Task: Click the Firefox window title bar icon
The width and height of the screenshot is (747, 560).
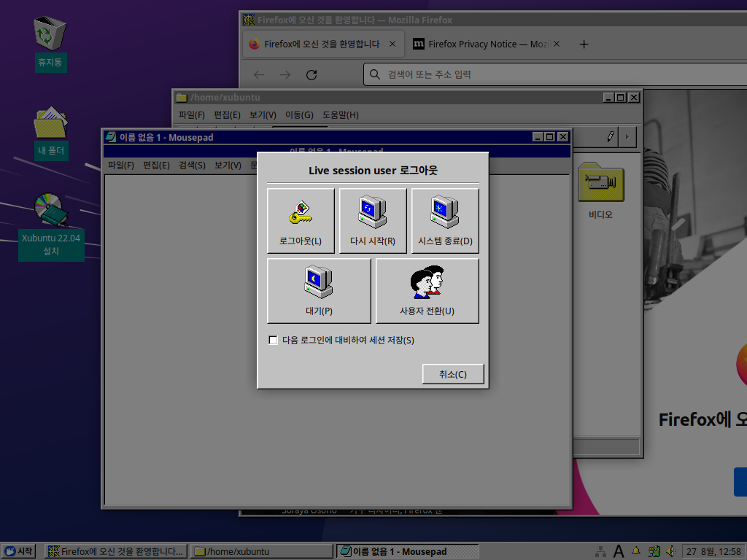Action: pyautogui.click(x=248, y=20)
